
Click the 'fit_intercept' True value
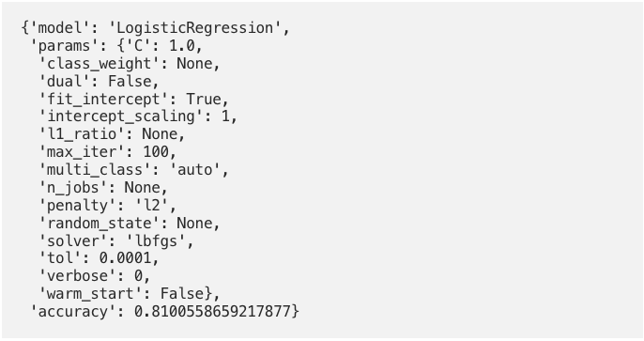pyautogui.click(x=204, y=99)
